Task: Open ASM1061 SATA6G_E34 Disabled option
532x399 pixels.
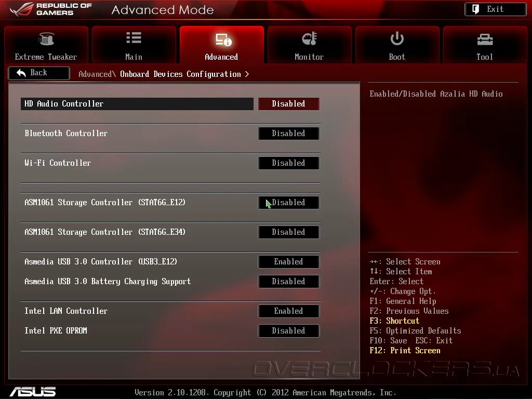Action: pyautogui.click(x=289, y=232)
